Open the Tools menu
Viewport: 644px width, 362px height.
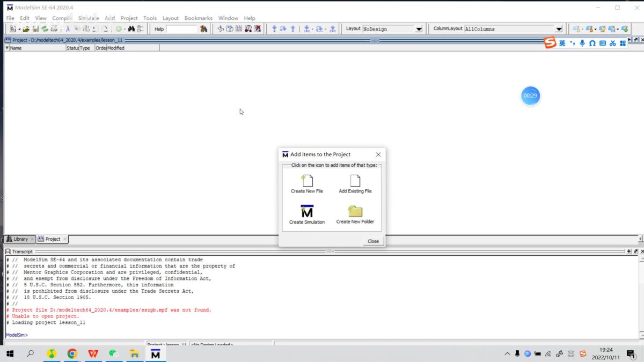[150, 18]
